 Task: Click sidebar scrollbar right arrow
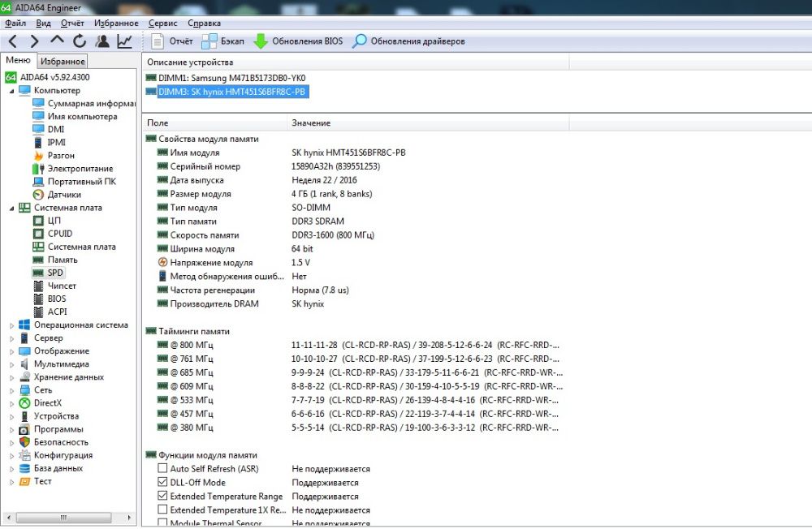pos(129,518)
